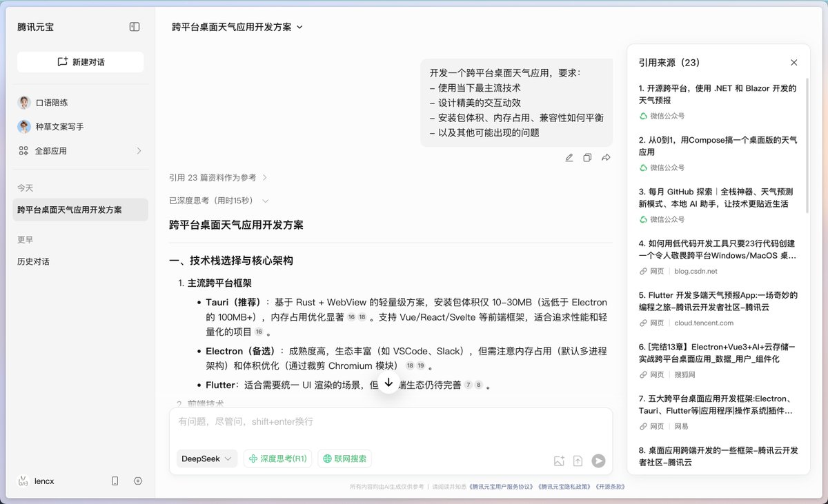
Task: Click link icon beside 搜狐网
Action: coord(643,375)
